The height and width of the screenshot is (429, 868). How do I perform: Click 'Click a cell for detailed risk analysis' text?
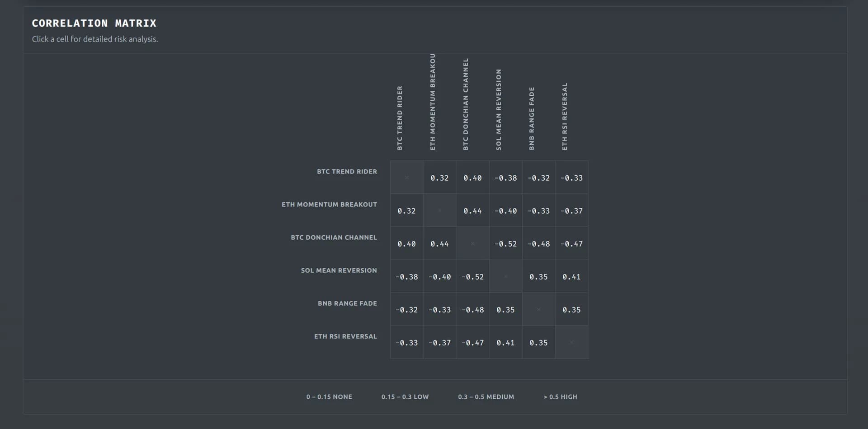95,39
